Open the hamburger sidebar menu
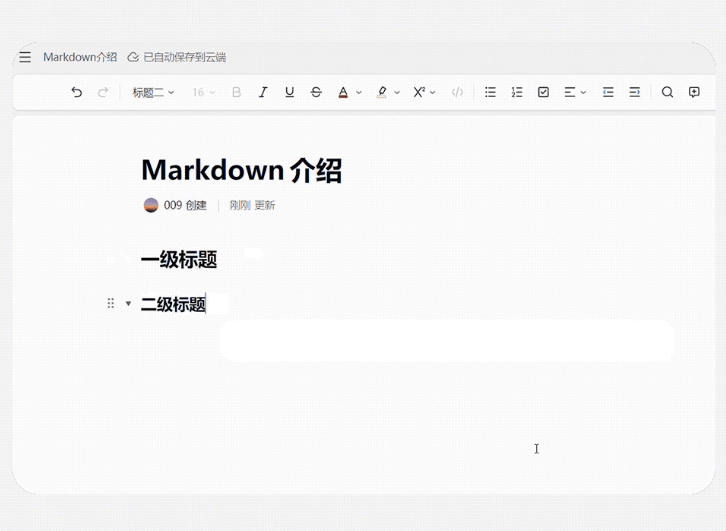This screenshot has height=531, width=726. point(25,57)
